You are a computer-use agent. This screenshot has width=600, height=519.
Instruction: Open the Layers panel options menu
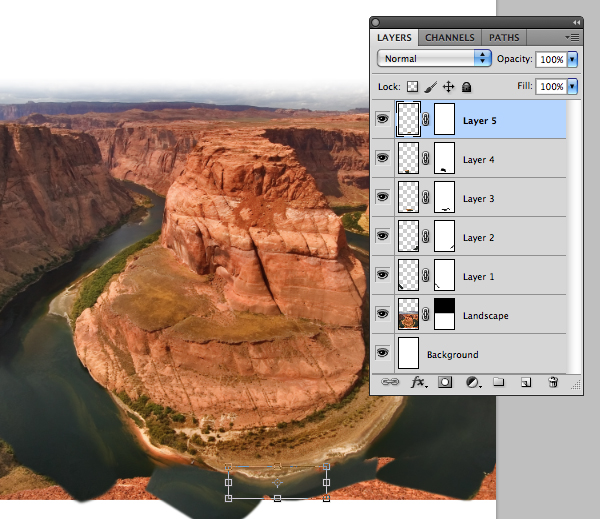click(x=572, y=37)
